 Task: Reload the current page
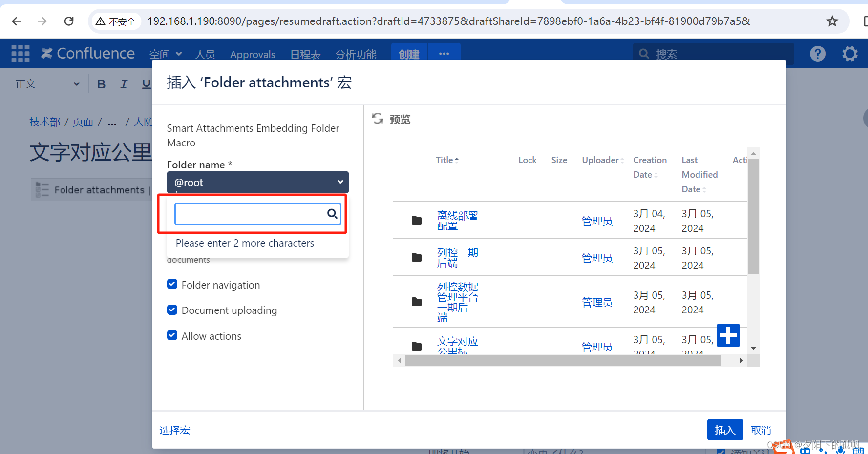(69, 21)
